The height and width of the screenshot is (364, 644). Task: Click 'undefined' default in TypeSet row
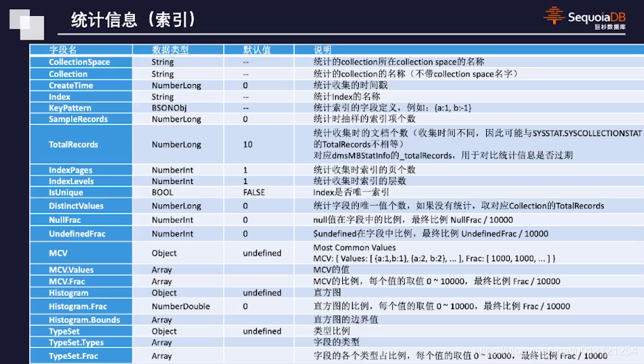click(262, 331)
